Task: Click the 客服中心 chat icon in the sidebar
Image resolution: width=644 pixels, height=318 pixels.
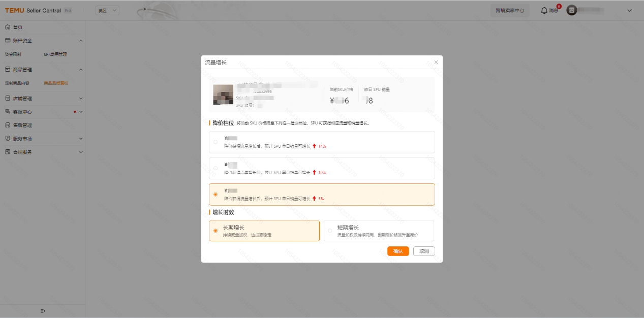Action: [8, 112]
